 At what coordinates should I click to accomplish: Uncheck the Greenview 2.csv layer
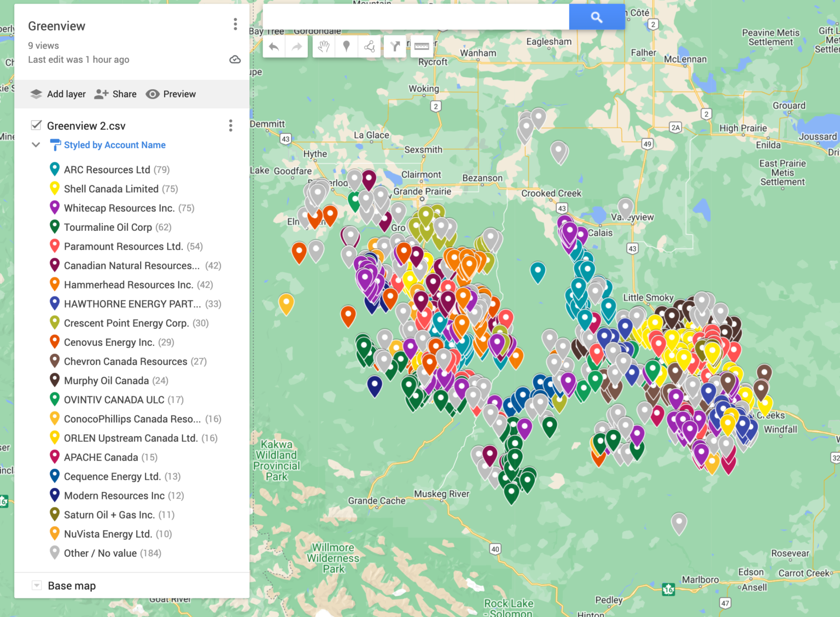pos(36,125)
